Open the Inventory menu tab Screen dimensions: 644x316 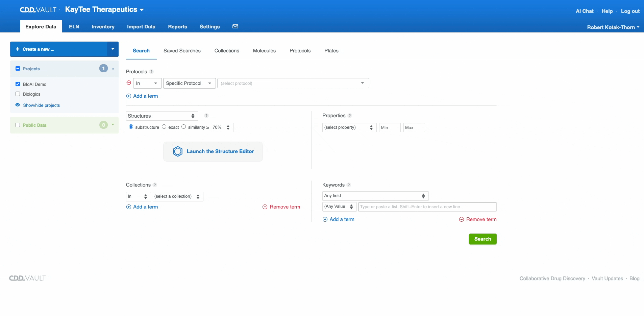coord(103,27)
